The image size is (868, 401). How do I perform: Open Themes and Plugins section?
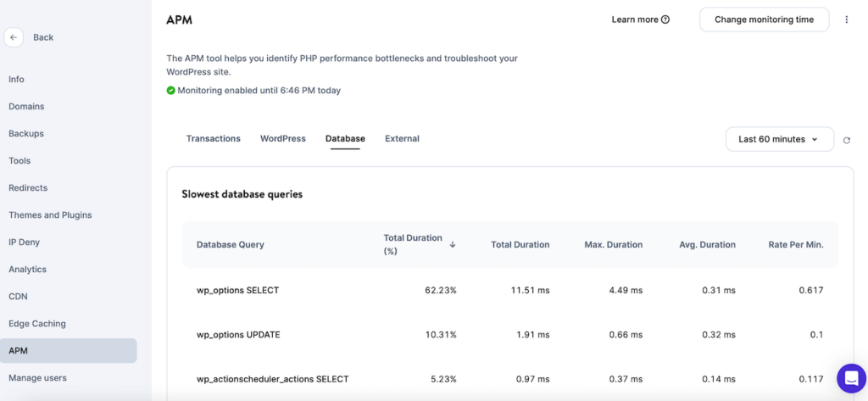click(x=50, y=215)
